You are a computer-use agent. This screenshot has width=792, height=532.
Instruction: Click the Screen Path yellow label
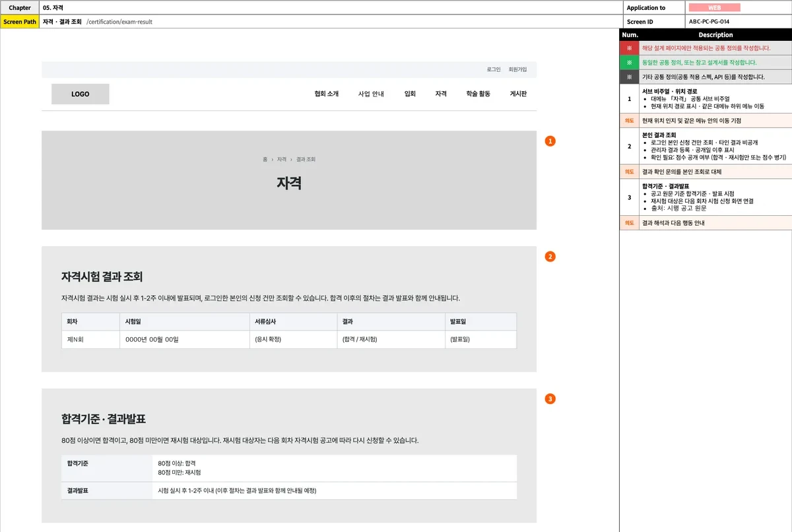click(x=20, y=22)
